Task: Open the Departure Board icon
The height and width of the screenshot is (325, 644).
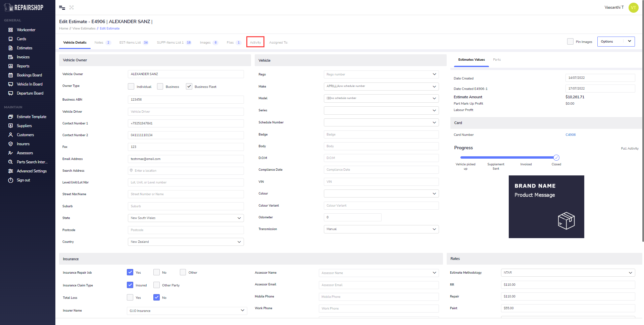Action: (x=10, y=93)
